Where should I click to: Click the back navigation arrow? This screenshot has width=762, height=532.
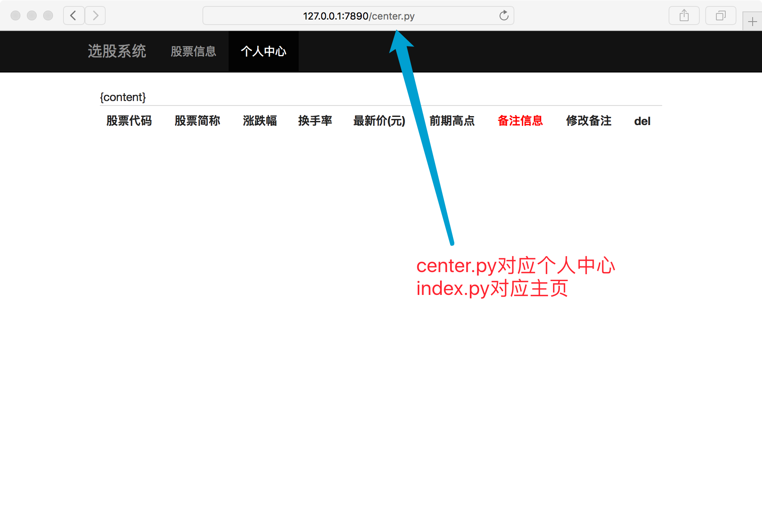73,15
